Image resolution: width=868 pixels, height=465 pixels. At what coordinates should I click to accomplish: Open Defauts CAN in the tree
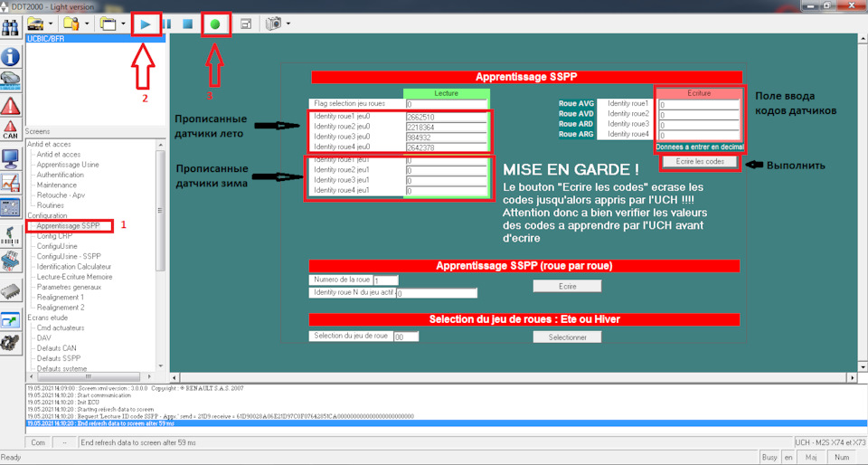(56, 348)
